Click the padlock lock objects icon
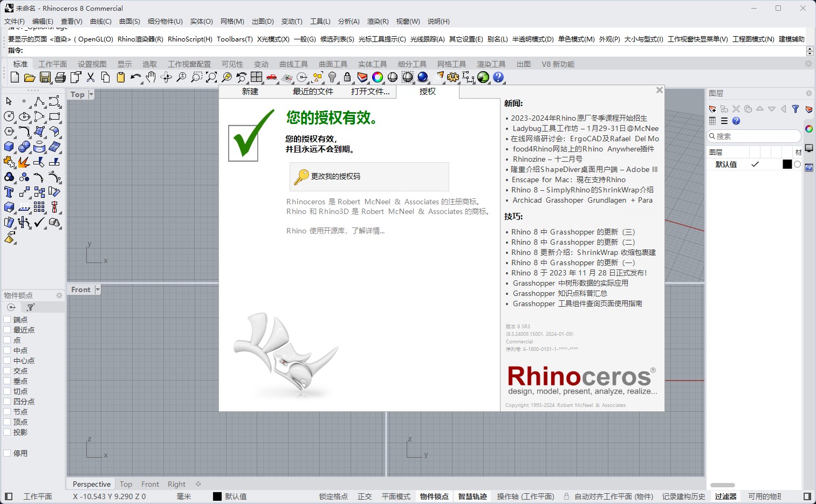 347,78
